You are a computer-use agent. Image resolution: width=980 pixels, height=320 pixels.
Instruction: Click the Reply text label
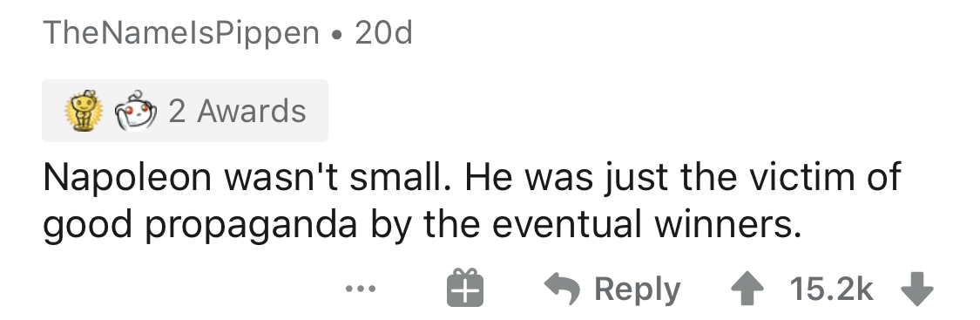[x=637, y=289]
